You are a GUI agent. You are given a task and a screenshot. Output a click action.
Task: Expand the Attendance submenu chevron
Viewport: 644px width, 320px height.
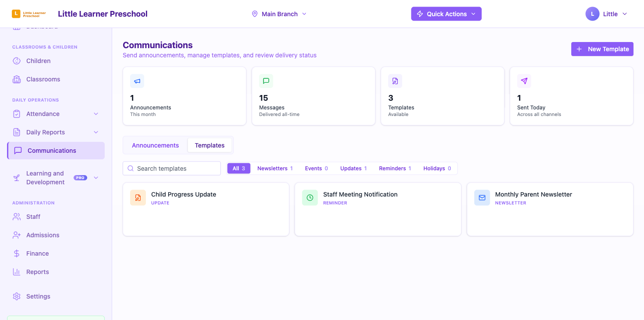(x=96, y=114)
